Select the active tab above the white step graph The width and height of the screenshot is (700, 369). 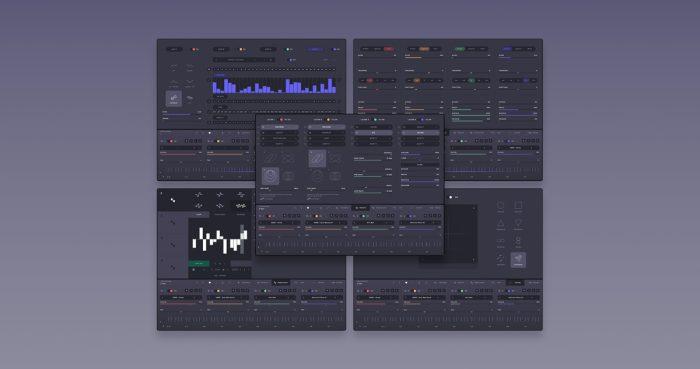point(199,214)
